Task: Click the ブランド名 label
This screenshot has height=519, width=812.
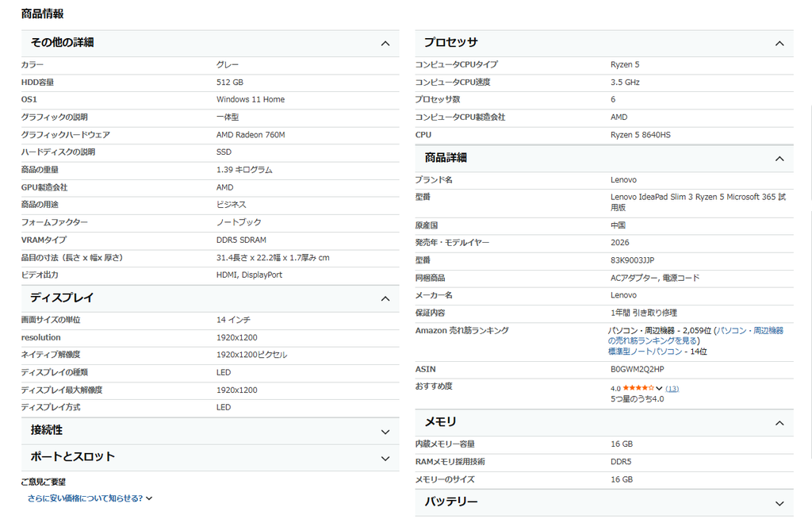Action: click(x=434, y=180)
